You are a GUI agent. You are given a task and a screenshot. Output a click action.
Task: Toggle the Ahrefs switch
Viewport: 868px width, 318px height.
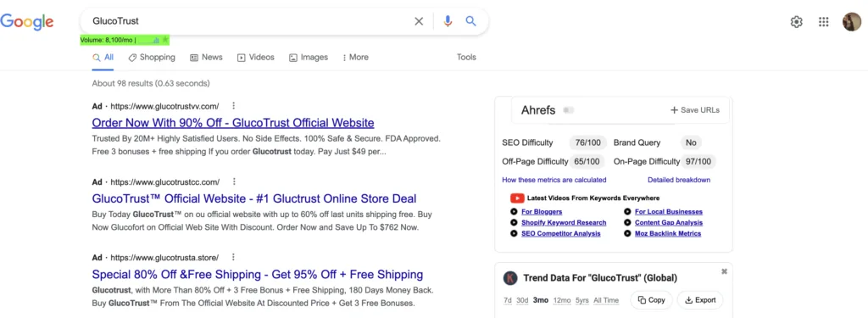point(568,110)
